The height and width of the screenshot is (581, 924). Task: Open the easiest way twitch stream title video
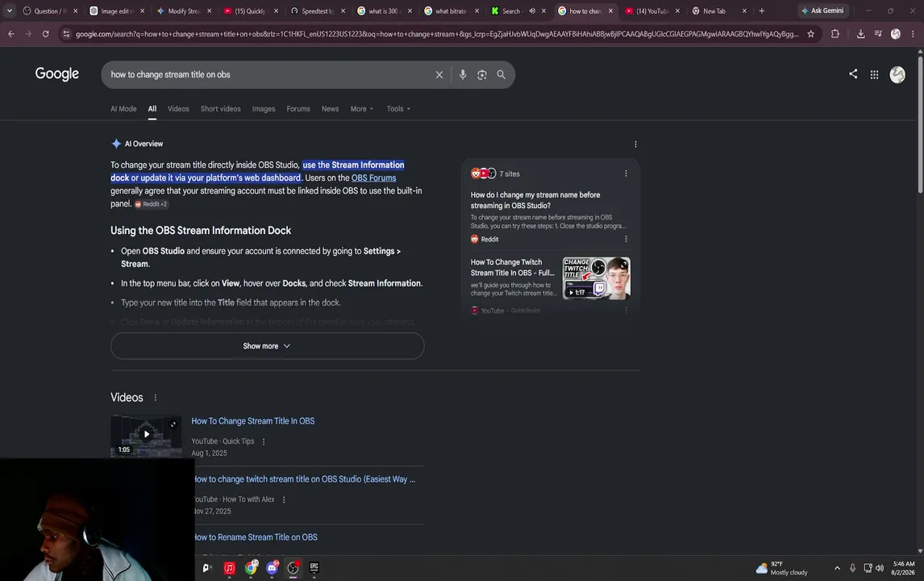click(305, 479)
